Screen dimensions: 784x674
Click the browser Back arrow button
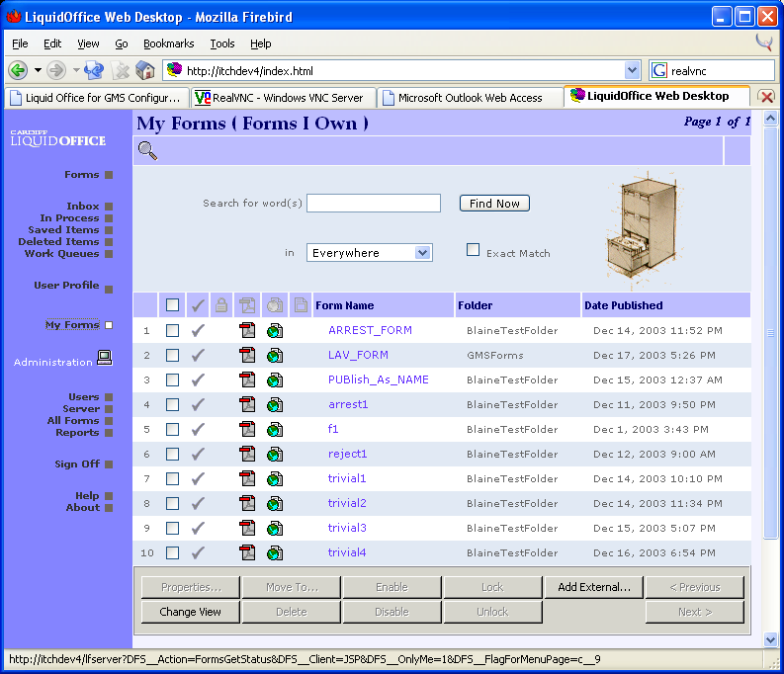(x=18, y=70)
